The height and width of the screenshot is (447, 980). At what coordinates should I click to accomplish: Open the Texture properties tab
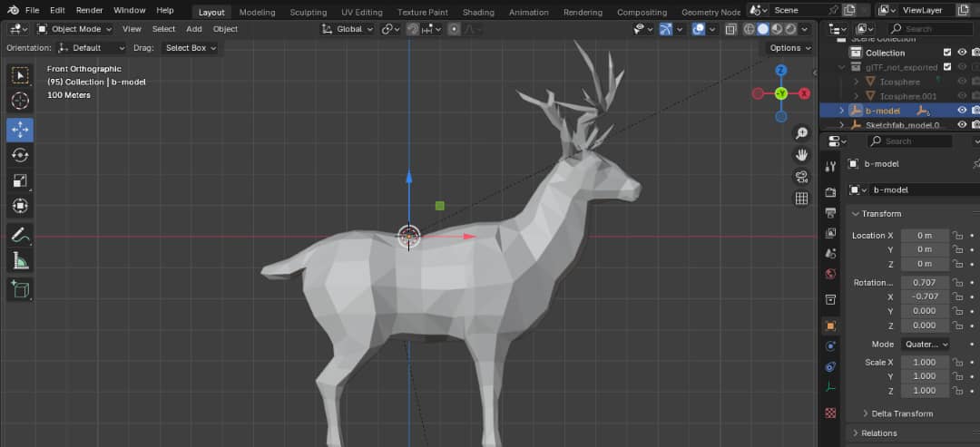(830, 413)
